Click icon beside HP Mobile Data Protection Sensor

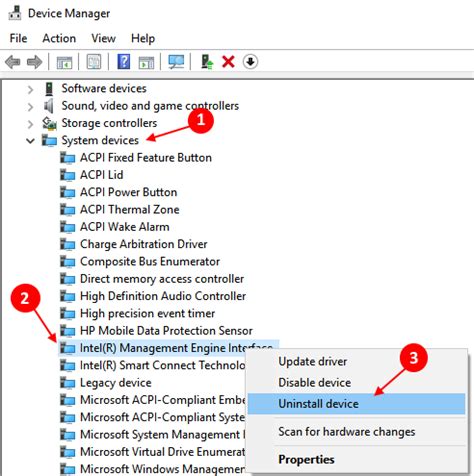coord(68,331)
